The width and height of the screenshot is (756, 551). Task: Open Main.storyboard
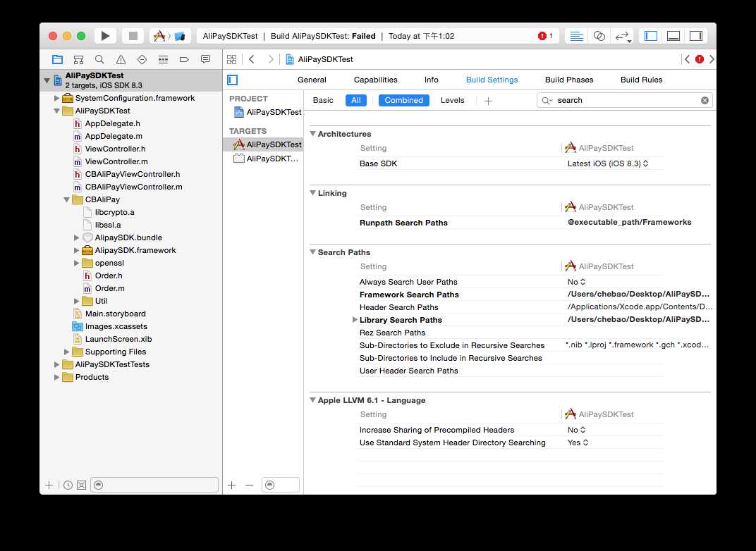pos(115,314)
